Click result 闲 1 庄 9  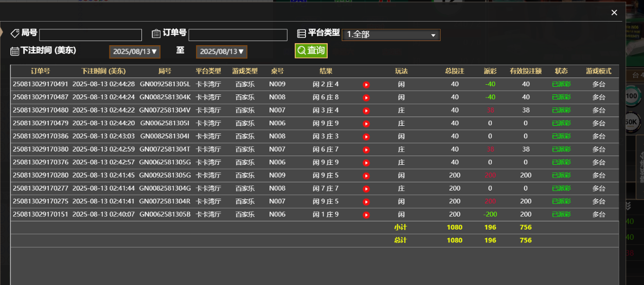click(x=326, y=215)
